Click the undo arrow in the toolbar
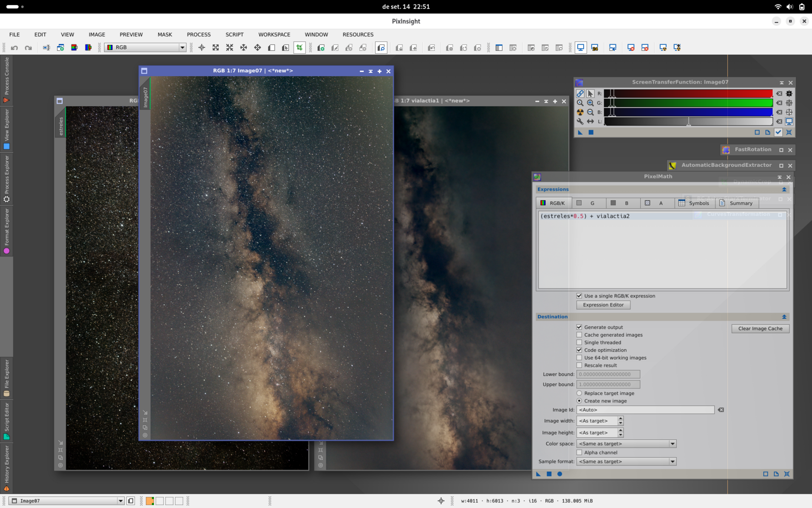This screenshot has width=812, height=508. [x=14, y=48]
